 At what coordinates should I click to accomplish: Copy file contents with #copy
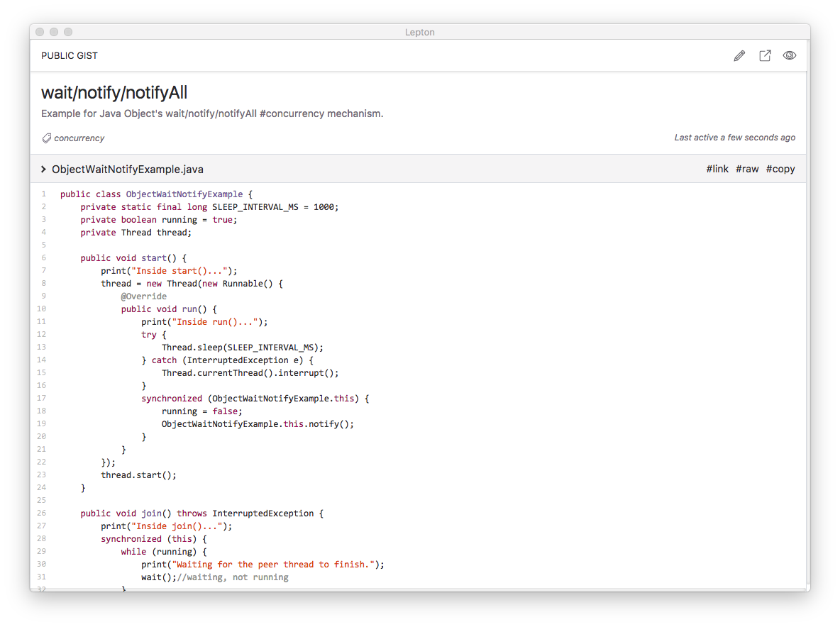(780, 170)
